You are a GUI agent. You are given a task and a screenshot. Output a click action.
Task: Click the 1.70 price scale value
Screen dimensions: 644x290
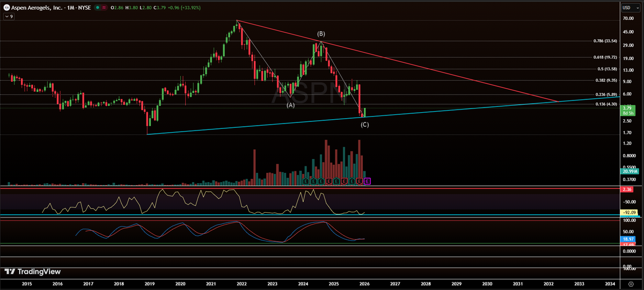click(627, 132)
